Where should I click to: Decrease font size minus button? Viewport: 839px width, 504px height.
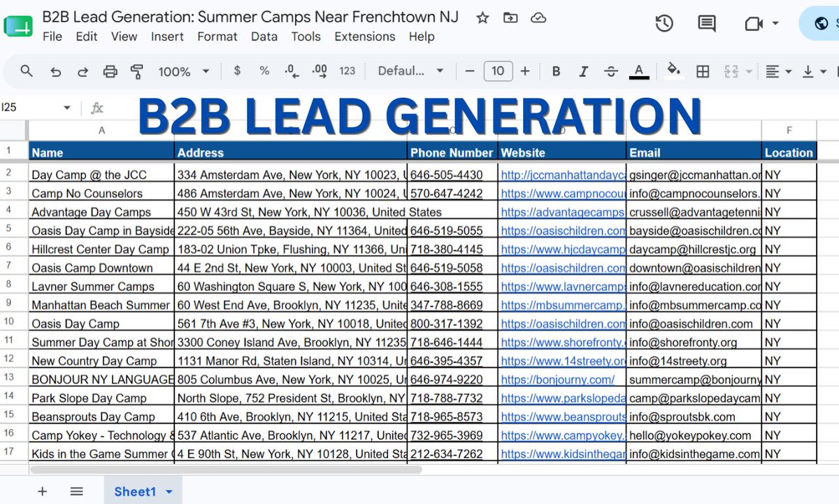pos(470,71)
